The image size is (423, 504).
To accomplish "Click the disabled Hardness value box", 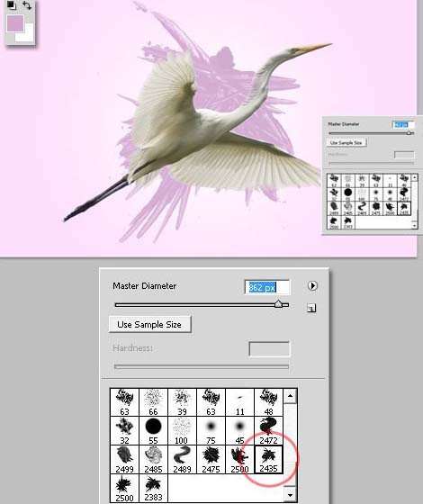I will tap(269, 349).
